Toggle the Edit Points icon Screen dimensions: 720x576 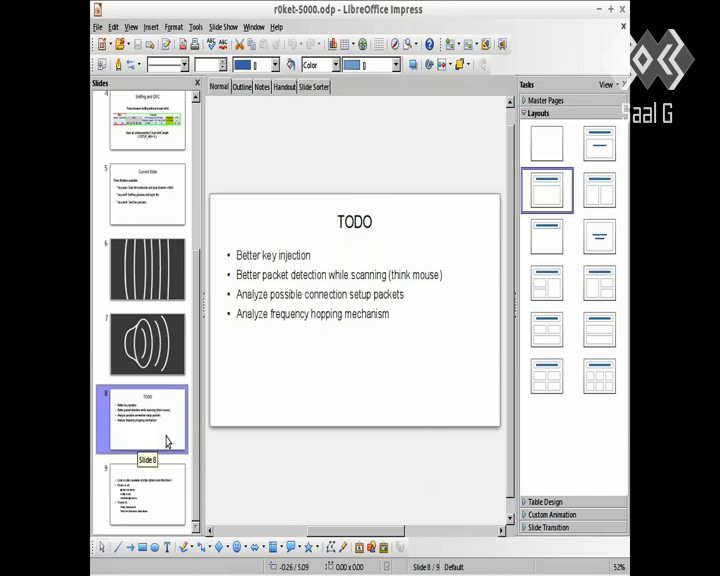(x=331, y=547)
